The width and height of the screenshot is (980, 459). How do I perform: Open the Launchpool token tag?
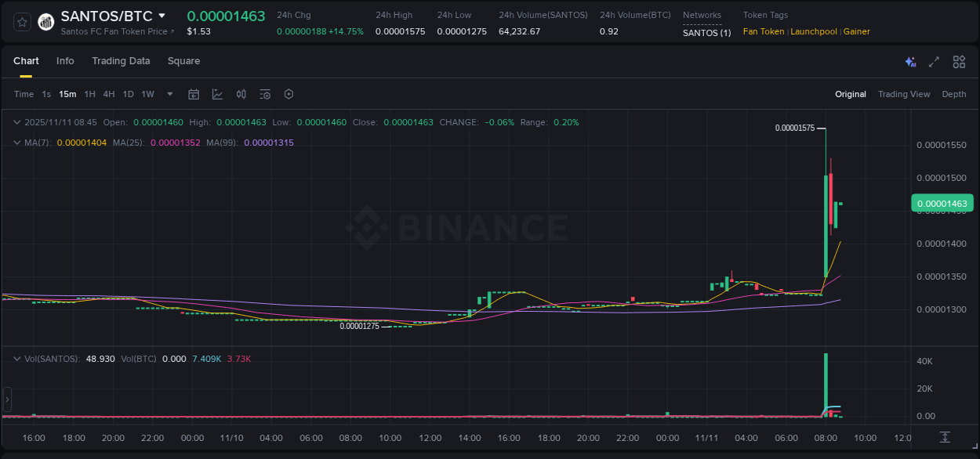tap(813, 31)
